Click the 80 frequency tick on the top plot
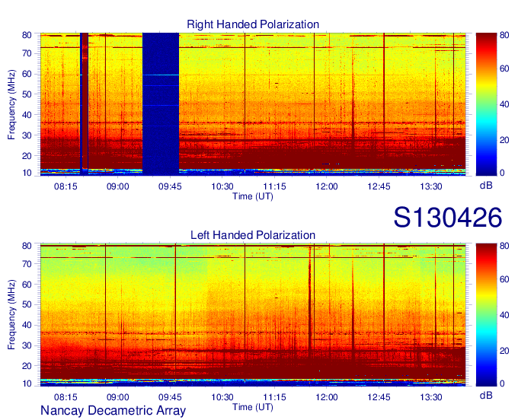This screenshot has height=420, width=518. 27,35
